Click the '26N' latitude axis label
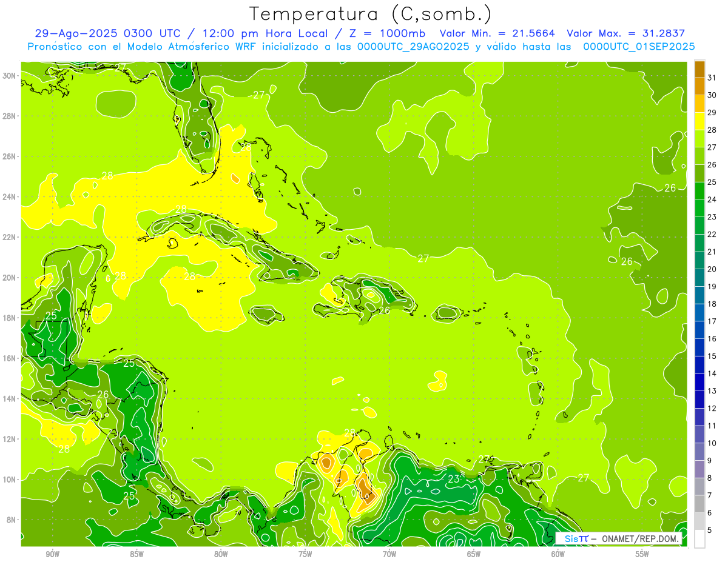The width and height of the screenshot is (728, 562). [9, 156]
